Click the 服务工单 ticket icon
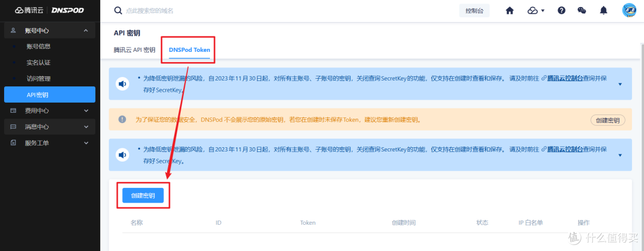Viewport: 644px width, 251px height. 13,142
